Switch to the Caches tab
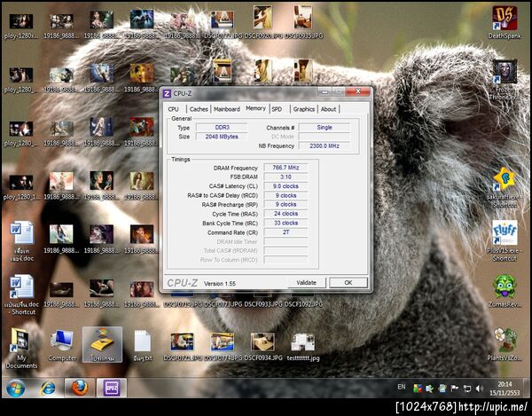Image resolution: width=532 pixels, height=416 pixels. click(199, 109)
